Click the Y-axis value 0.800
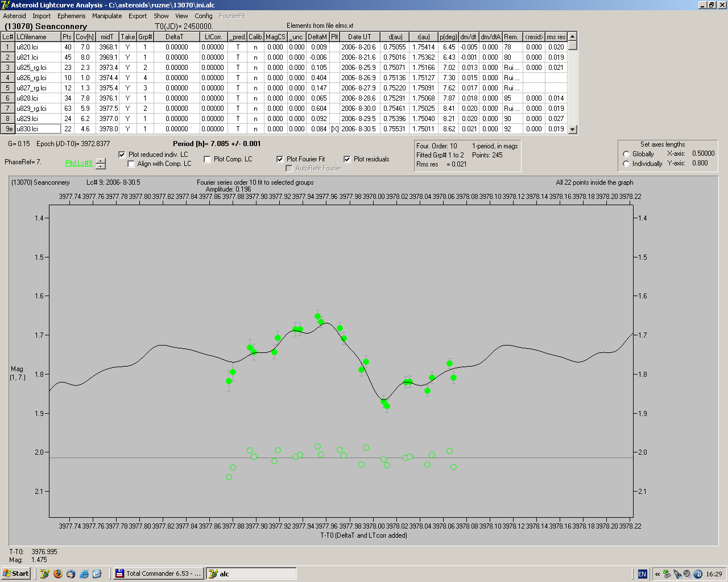The image size is (728, 582). coord(700,163)
